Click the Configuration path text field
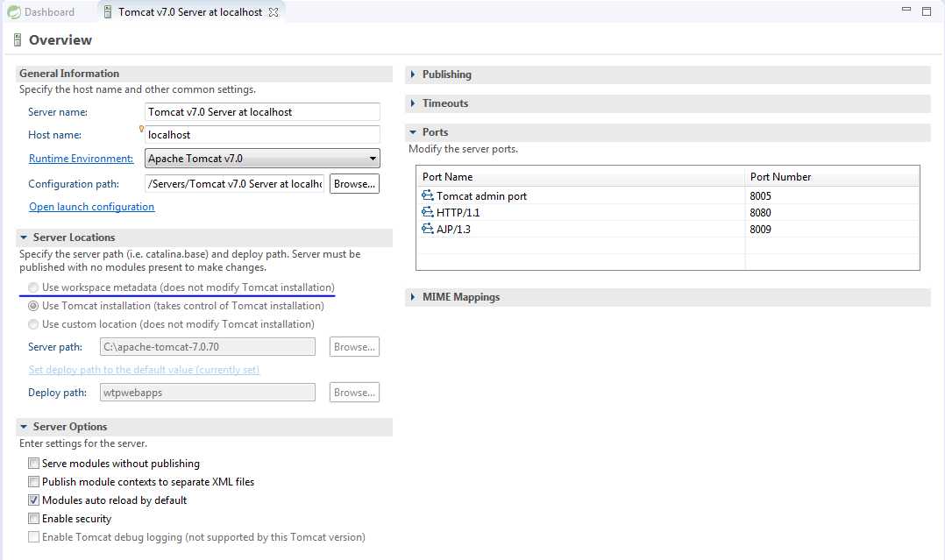Viewport: 945px width, 560px height. (x=234, y=184)
